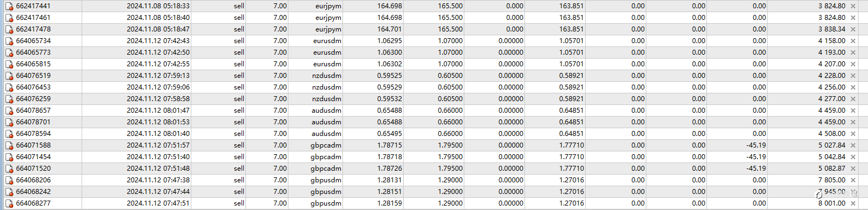This screenshot has height=210, width=868.
Task: Click the profit value 4 193.00
Action: [x=832, y=53]
